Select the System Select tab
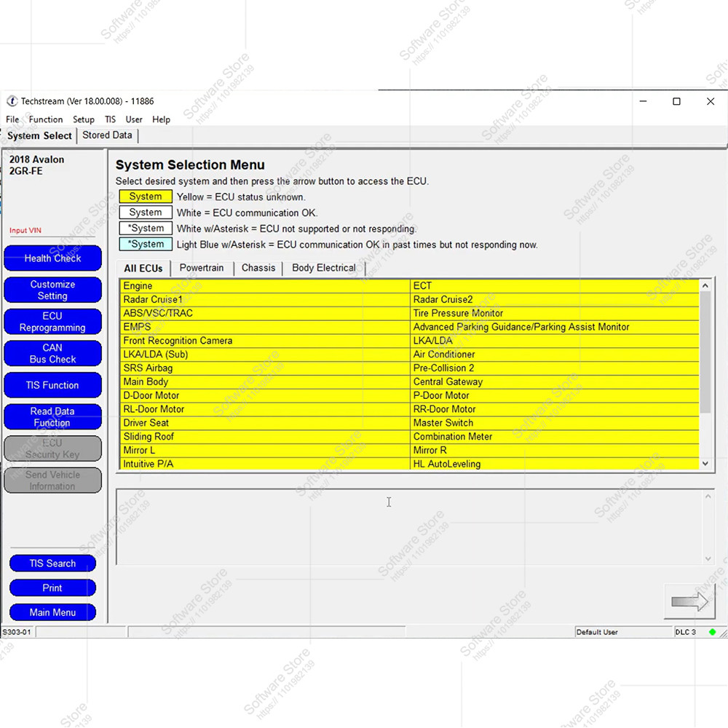 (39, 135)
